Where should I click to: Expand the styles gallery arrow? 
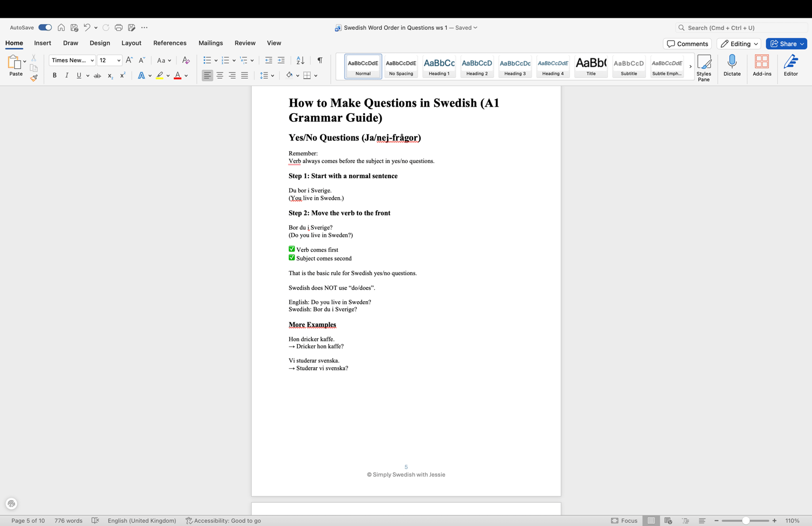(690, 67)
